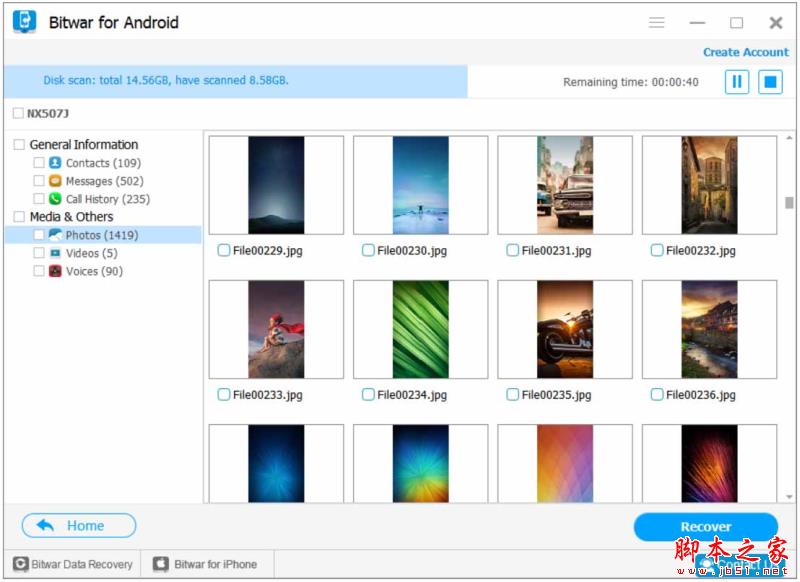800x582 pixels.
Task: Select File00234.jpg checkbox
Action: point(368,394)
